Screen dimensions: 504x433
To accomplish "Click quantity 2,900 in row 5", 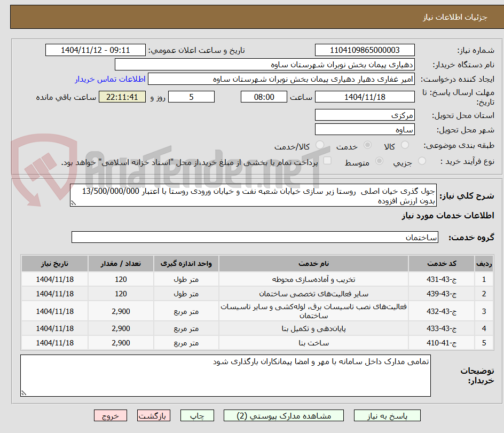I will point(121,343).
